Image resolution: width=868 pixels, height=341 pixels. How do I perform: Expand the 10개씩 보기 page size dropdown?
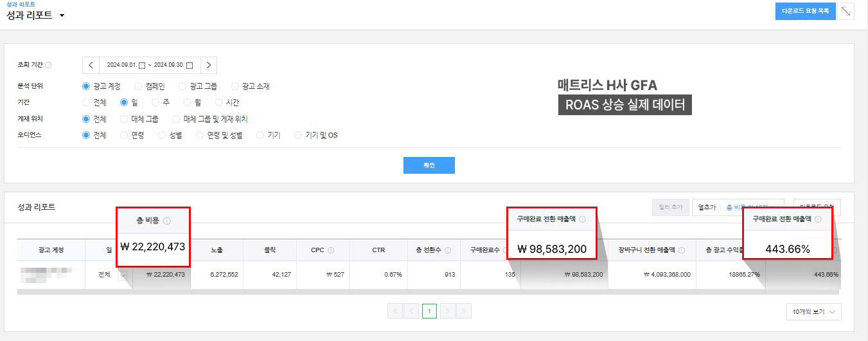coord(813,311)
